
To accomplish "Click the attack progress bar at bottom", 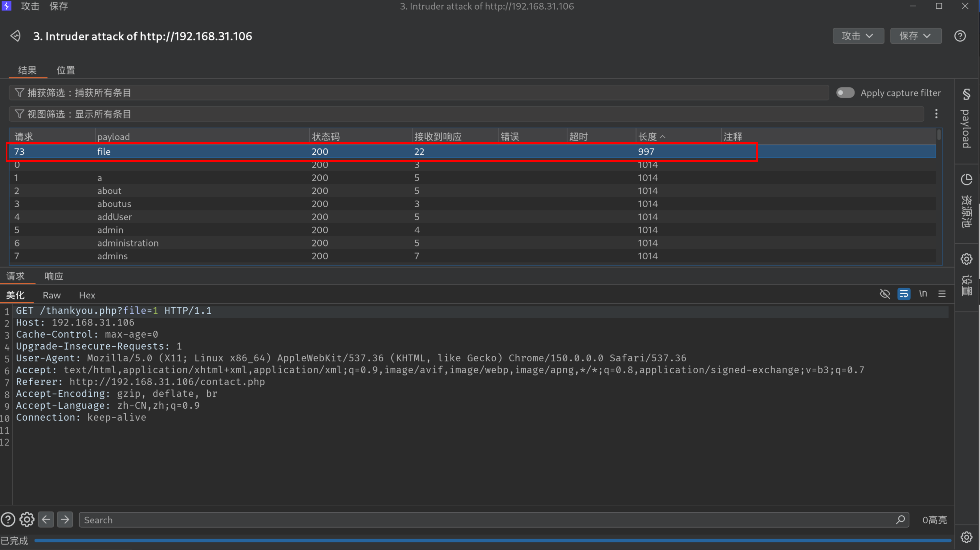I will pyautogui.click(x=493, y=541).
